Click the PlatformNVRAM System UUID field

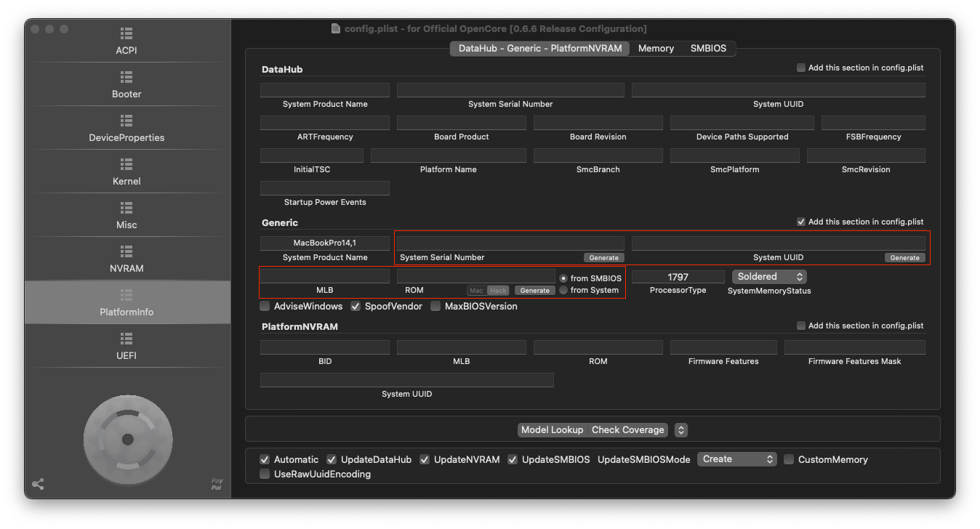click(407, 380)
